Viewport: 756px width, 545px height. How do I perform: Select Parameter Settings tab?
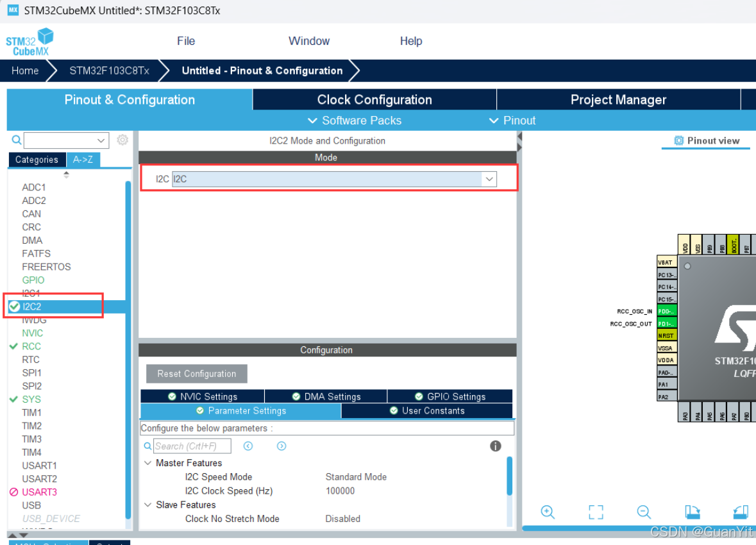pyautogui.click(x=240, y=411)
